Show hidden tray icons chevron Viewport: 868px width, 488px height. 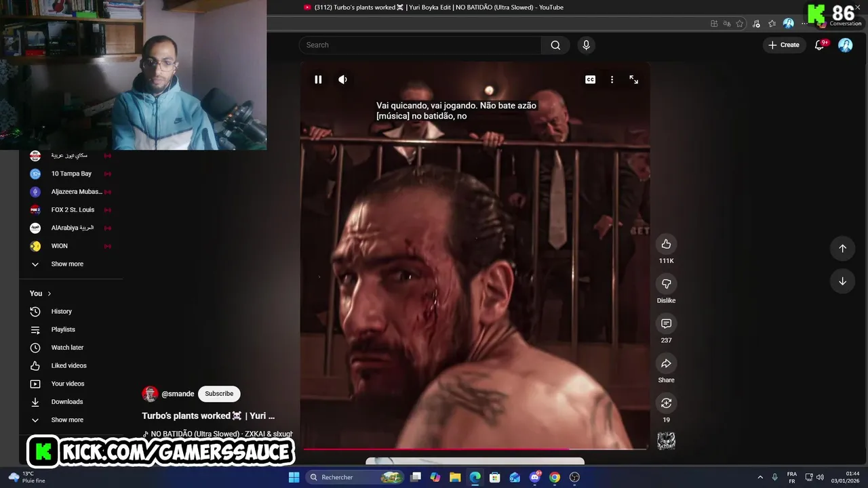[x=760, y=477]
